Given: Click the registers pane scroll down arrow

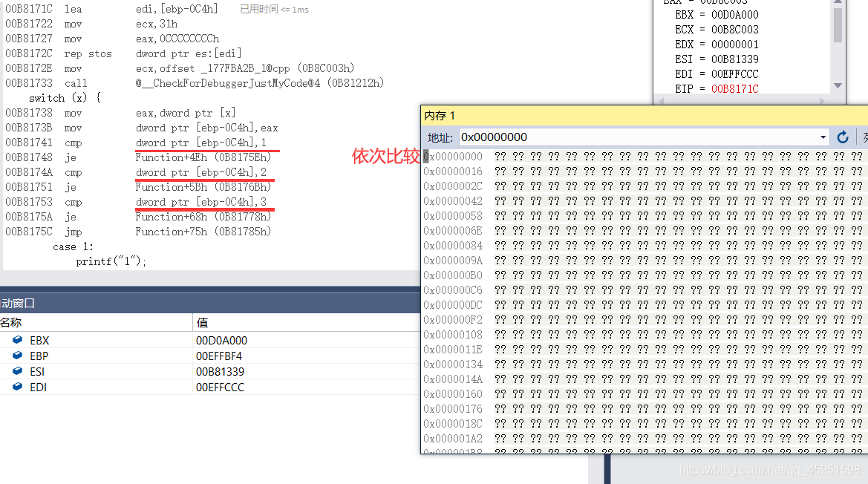Looking at the screenshot, I should click(838, 85).
